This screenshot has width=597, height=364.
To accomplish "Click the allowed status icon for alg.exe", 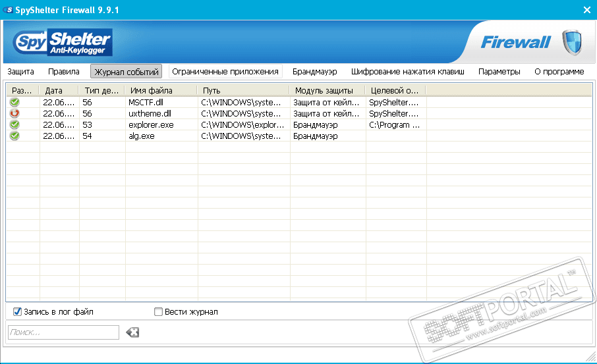I will coord(15,136).
